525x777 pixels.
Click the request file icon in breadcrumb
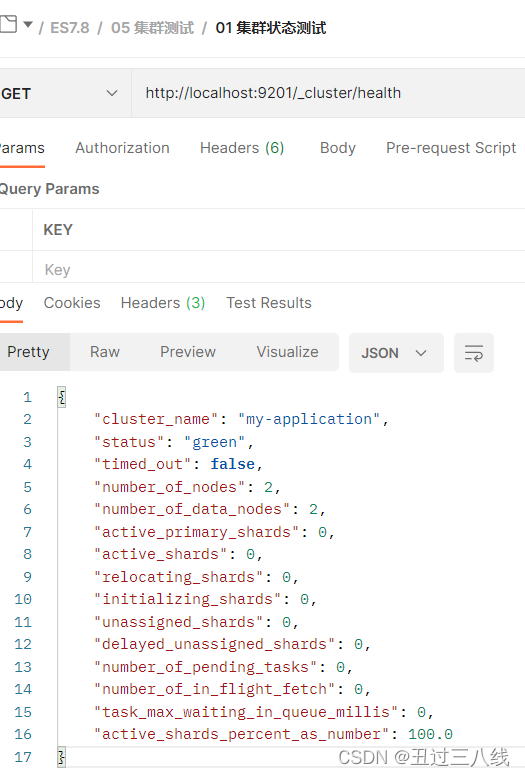click(x=8, y=24)
